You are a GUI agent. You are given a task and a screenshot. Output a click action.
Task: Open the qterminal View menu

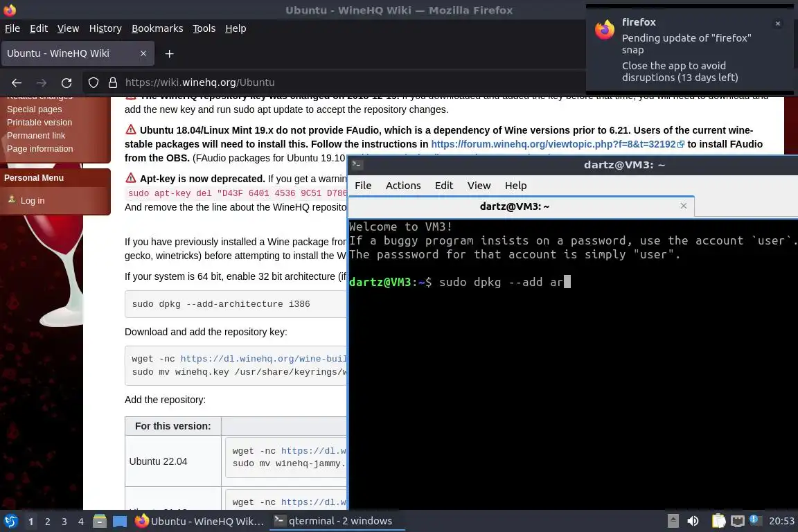(479, 186)
